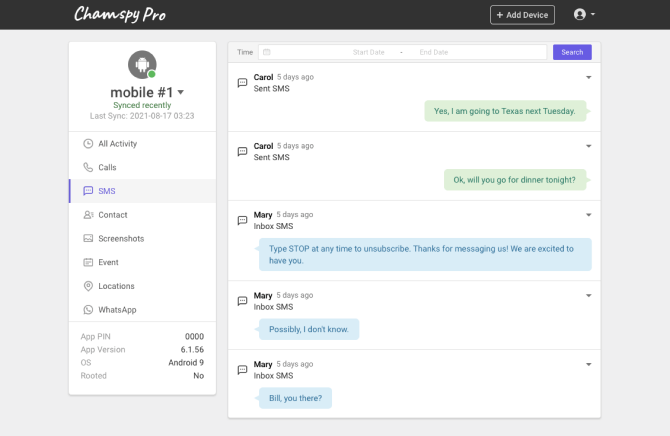Expand the Bill, you there message arrow
Viewport: 670px width, 436px height.
click(x=588, y=364)
